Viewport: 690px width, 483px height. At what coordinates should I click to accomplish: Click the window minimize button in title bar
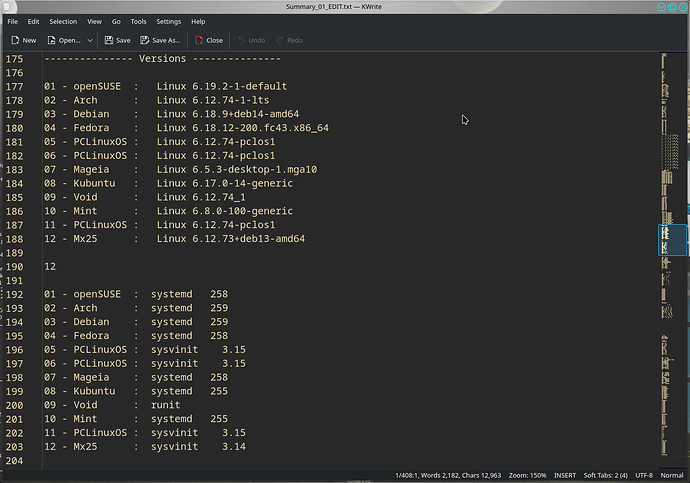pos(661,7)
